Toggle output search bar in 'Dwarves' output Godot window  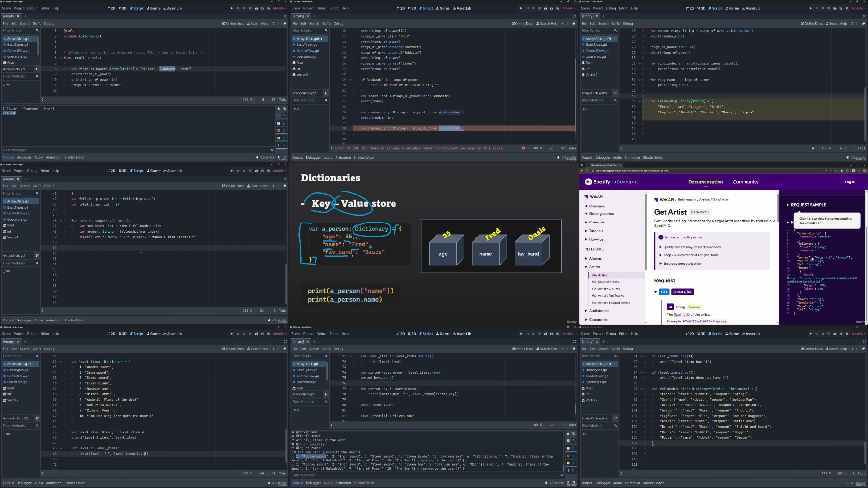tap(285, 115)
